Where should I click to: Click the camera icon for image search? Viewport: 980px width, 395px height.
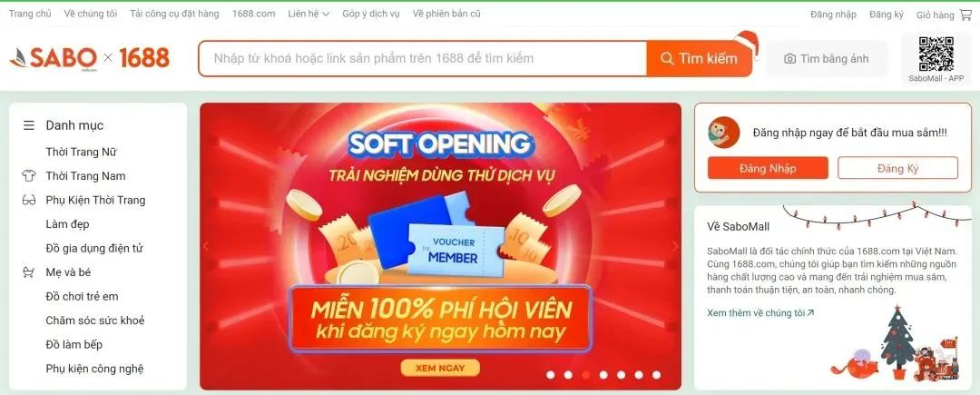(x=790, y=59)
